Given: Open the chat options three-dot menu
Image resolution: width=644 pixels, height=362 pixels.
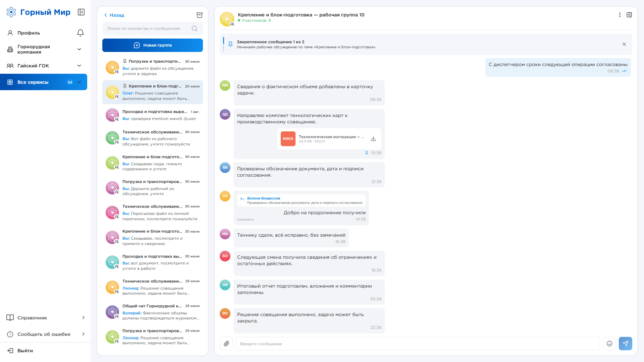Looking at the screenshot, I should click(x=620, y=15).
